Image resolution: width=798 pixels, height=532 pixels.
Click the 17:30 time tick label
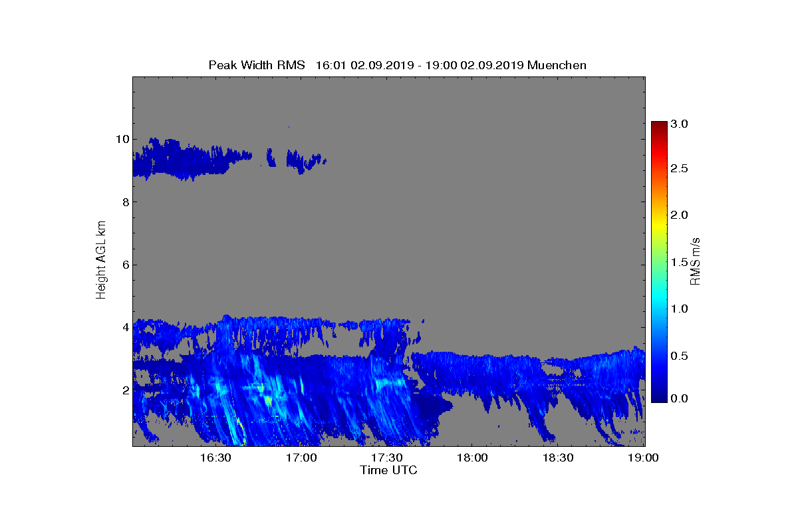[387, 458]
